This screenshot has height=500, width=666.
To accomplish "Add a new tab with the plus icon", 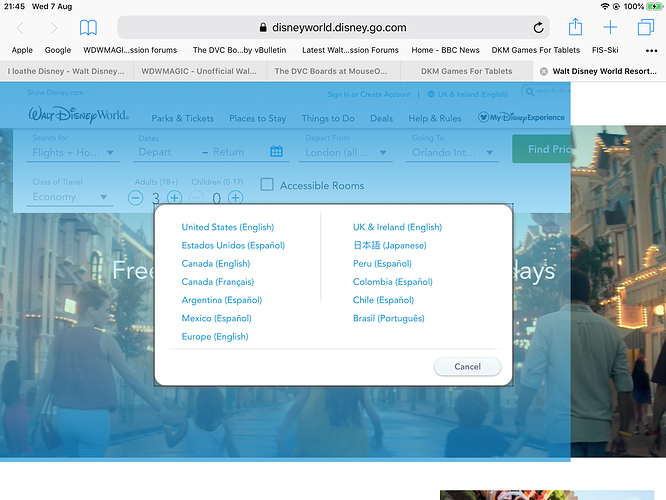I will click(x=610, y=27).
